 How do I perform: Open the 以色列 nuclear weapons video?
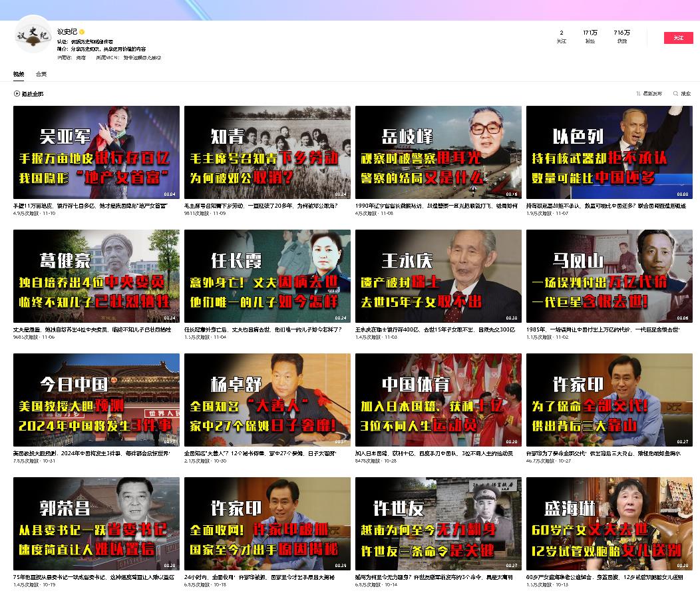(609, 152)
